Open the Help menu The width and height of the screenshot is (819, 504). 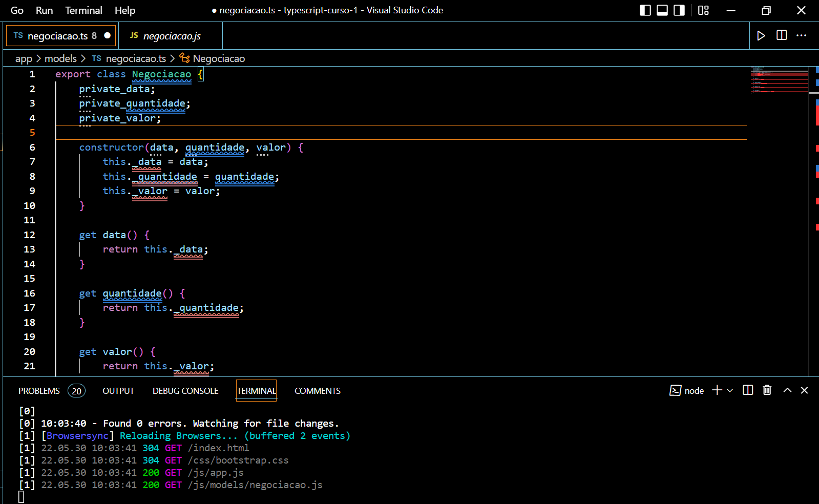click(125, 10)
